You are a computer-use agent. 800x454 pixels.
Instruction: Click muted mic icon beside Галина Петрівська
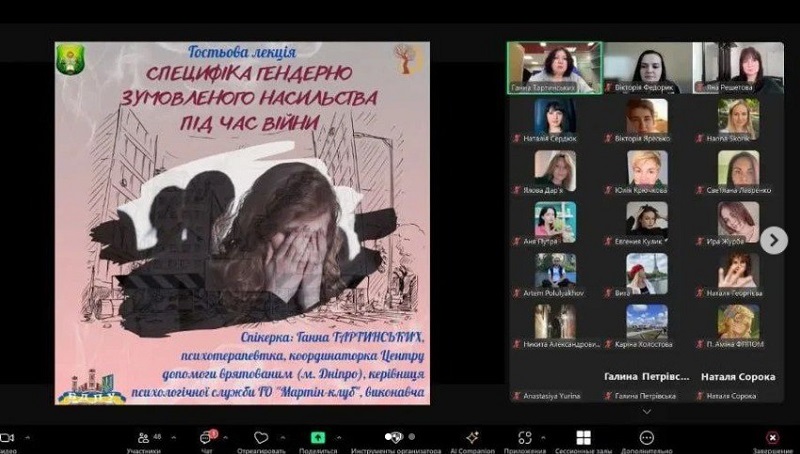point(609,395)
